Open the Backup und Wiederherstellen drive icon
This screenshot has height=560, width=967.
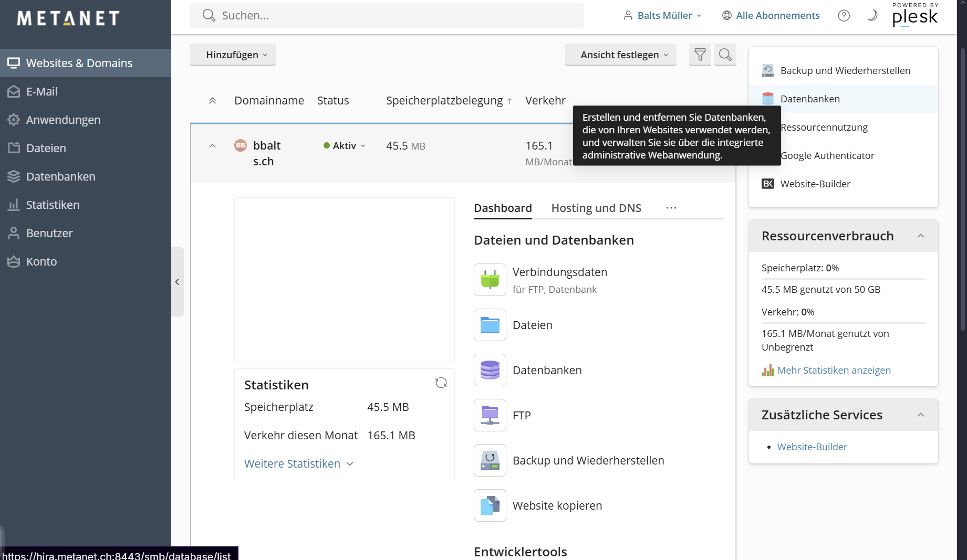coord(490,460)
